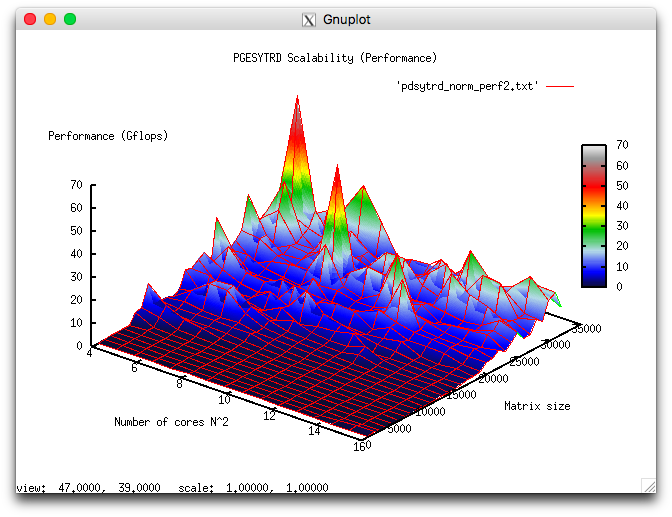Click the color bar tick label 10
Viewport: 672px width, 517px height.
tap(622, 267)
